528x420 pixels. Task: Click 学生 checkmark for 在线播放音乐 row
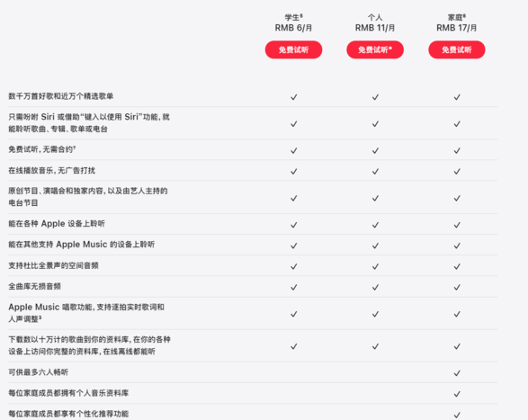293,172
